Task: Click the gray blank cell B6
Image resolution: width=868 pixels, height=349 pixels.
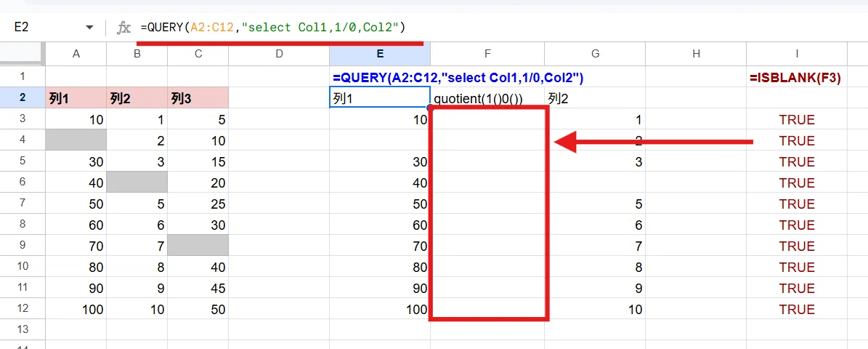Action: [x=137, y=182]
